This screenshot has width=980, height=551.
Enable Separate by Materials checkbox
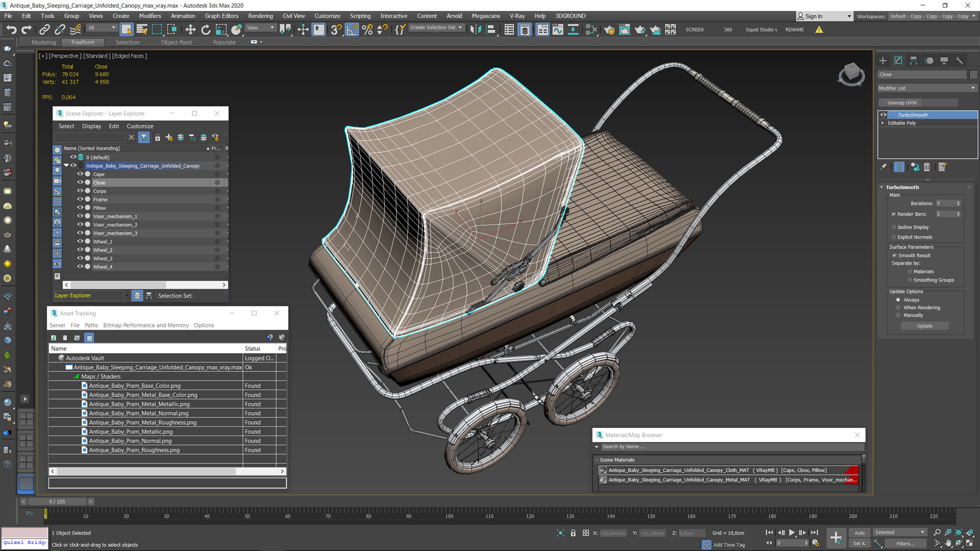pos(910,272)
